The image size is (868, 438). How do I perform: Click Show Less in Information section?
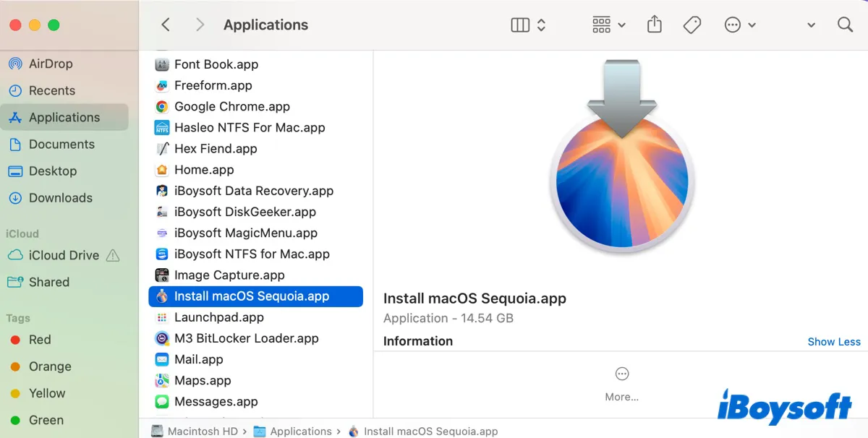coord(834,342)
